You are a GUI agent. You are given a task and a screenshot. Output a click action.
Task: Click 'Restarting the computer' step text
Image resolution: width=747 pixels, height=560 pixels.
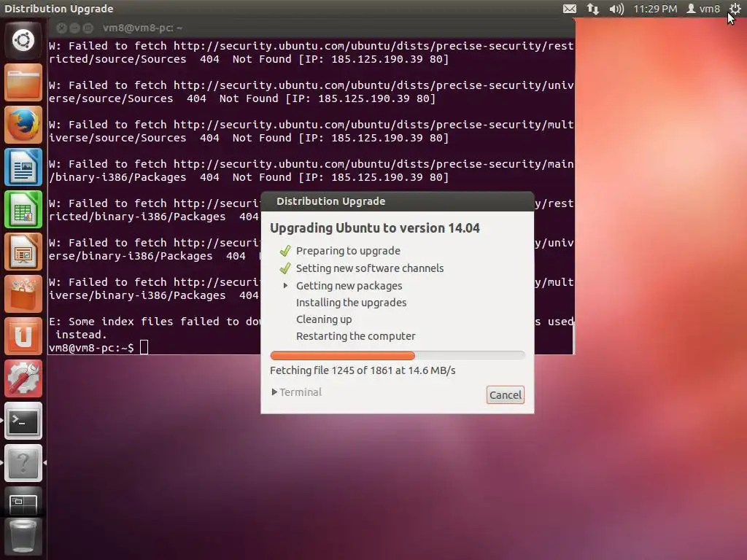coord(355,335)
